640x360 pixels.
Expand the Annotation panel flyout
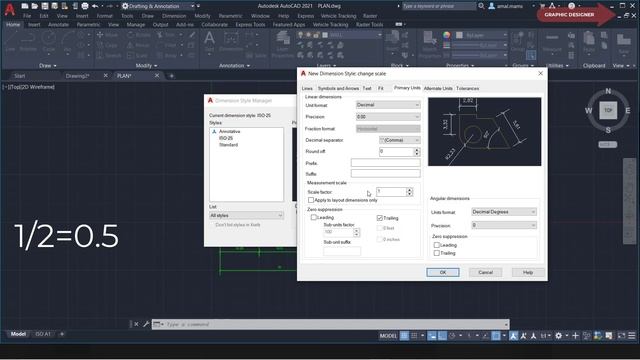(x=234, y=66)
